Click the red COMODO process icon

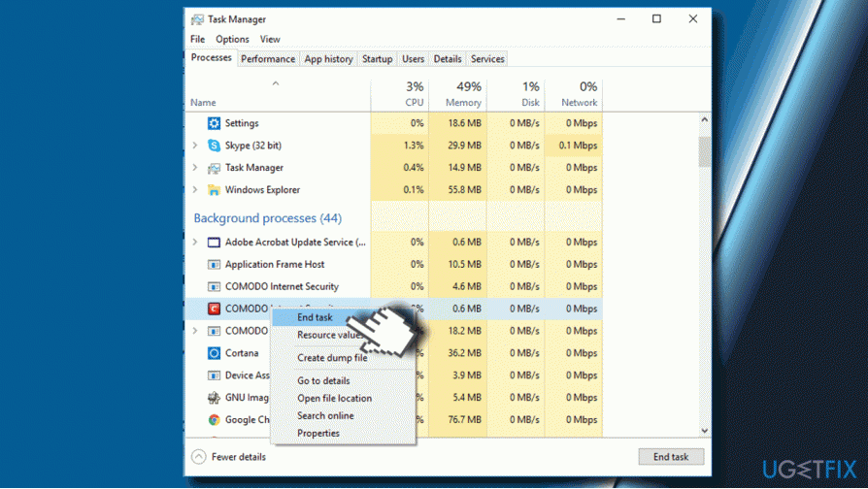(214, 309)
